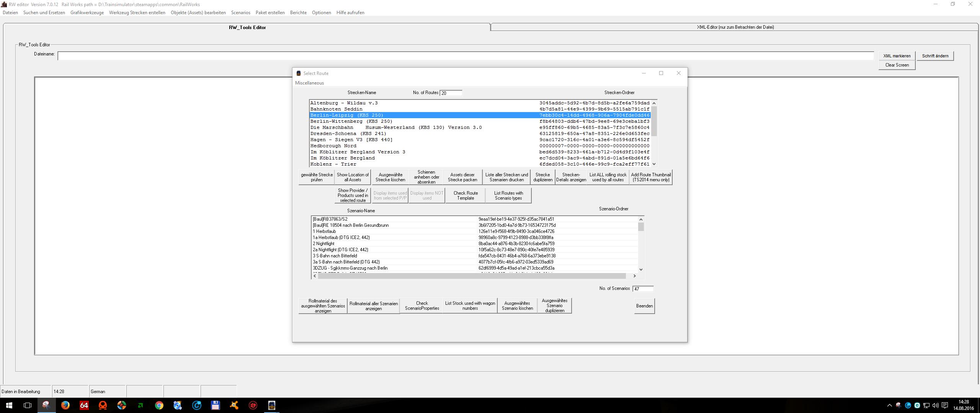Viewport: 980px width, 413px height.
Task: Click the red 64 taskbar icon
Action: point(84,405)
